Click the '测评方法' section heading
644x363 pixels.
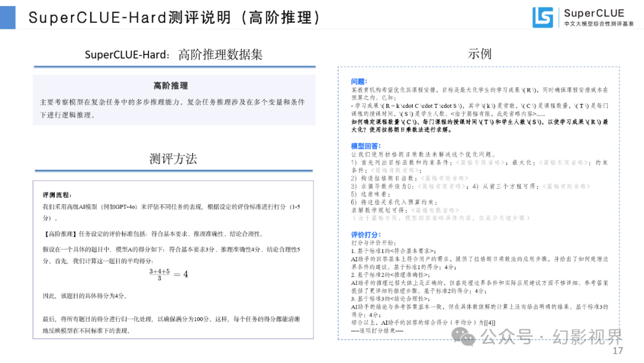(x=174, y=159)
